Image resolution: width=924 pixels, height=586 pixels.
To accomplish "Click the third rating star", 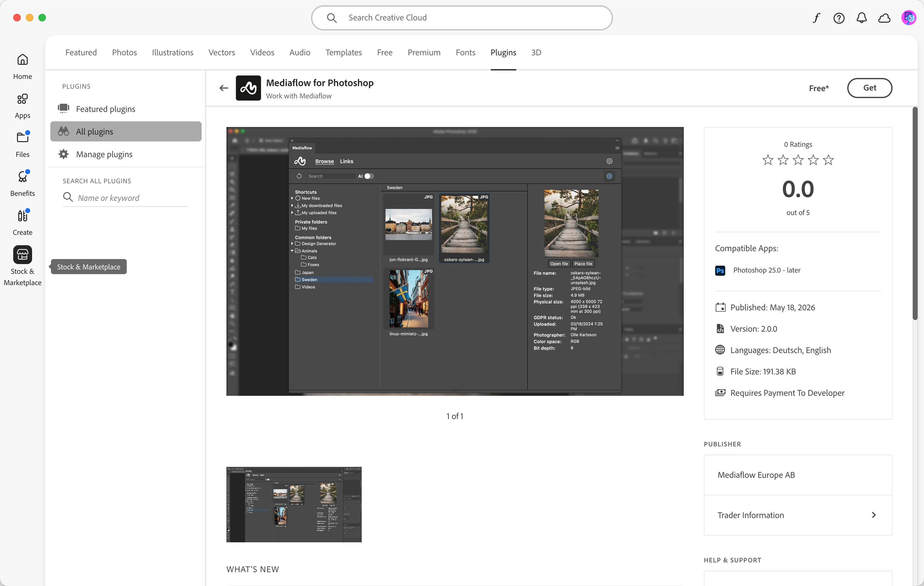I will click(x=798, y=159).
